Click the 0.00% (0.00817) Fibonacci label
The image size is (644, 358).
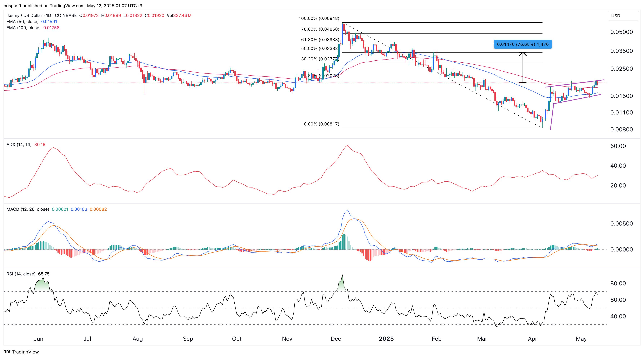coord(321,124)
